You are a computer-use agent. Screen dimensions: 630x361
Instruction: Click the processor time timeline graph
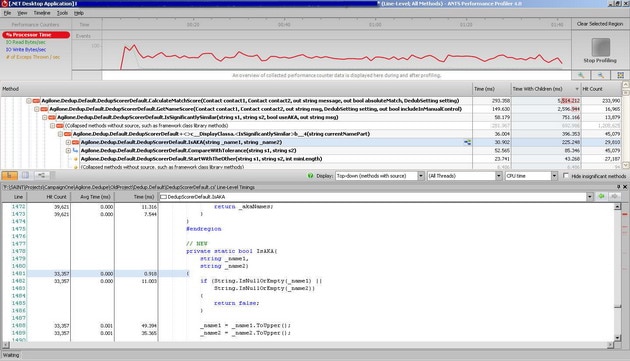pyautogui.click(x=337, y=55)
